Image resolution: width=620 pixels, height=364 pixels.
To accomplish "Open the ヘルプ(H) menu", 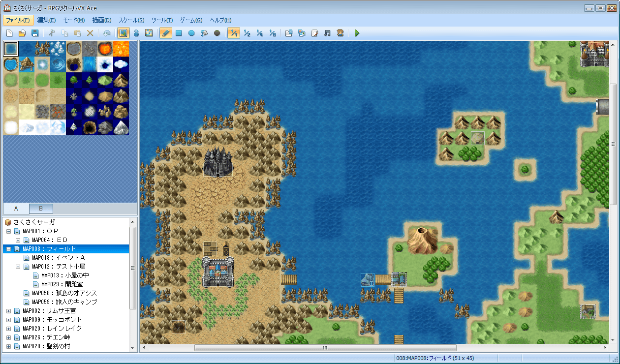I will point(220,20).
